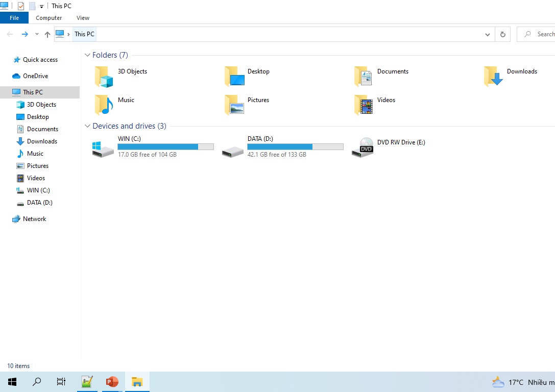Select the WIN (C:) drive icon in main pane
The image size is (555, 392).
(103, 149)
